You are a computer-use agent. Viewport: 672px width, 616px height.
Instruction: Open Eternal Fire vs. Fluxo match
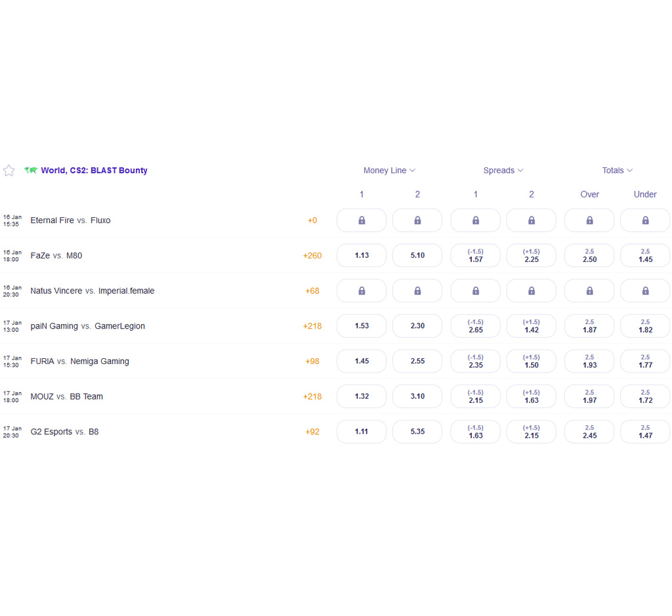click(70, 220)
